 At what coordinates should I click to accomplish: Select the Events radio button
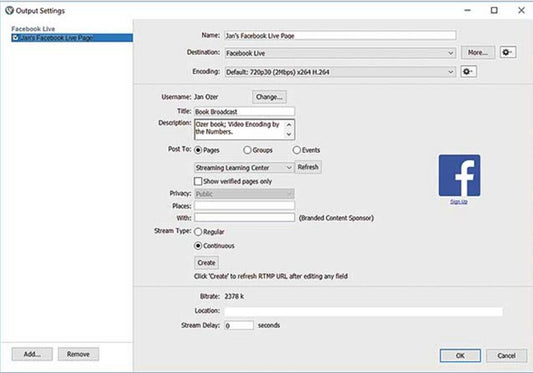pos(296,150)
